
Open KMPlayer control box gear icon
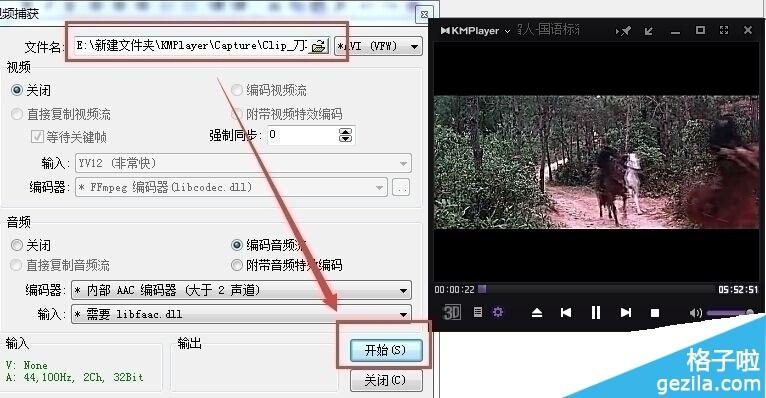click(498, 312)
